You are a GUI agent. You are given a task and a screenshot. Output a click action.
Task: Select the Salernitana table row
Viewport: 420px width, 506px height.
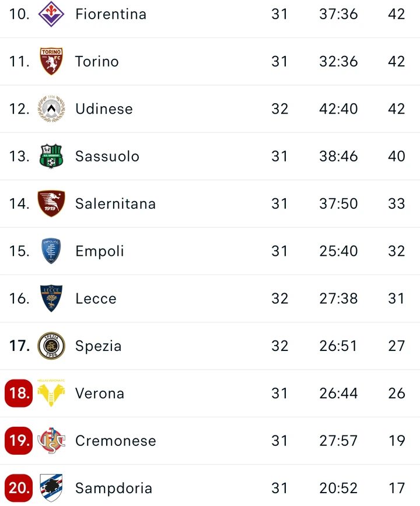[x=210, y=203]
